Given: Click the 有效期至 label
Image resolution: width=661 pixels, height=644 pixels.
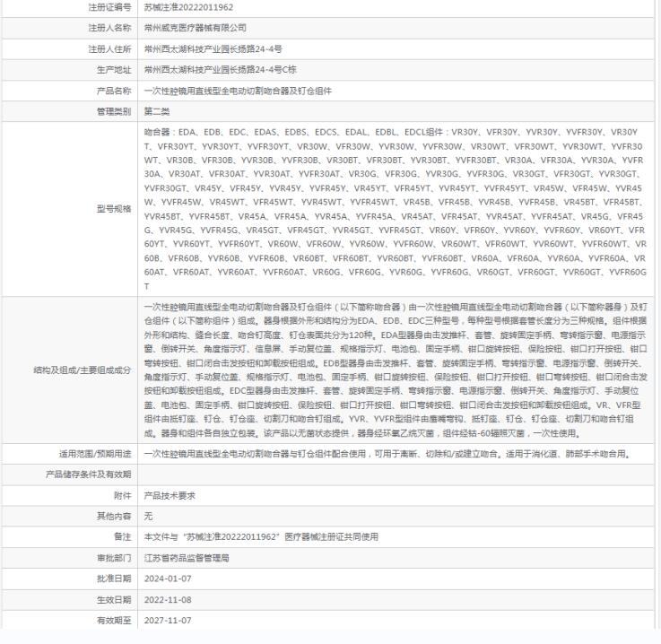Looking at the screenshot, I should click(x=114, y=621).
